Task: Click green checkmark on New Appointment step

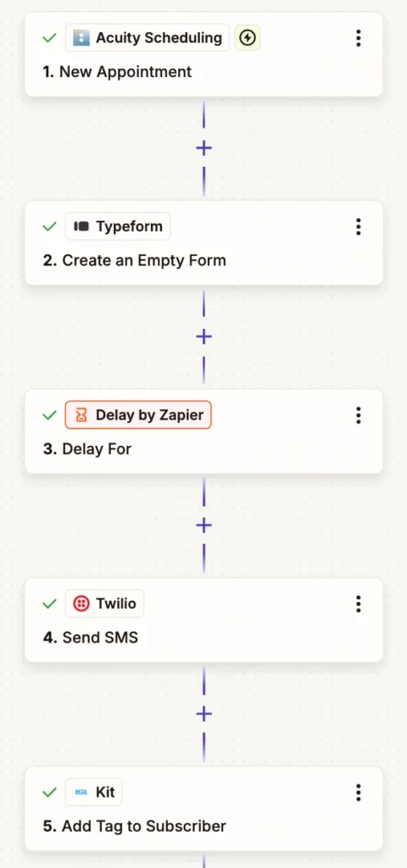Action: pyautogui.click(x=50, y=38)
